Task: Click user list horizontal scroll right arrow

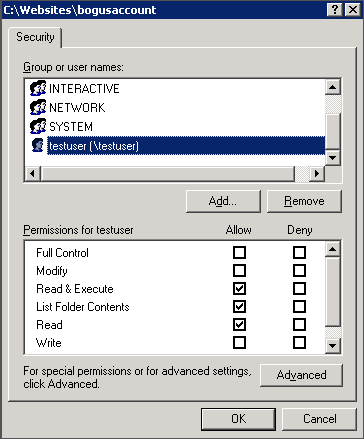Action: point(317,173)
